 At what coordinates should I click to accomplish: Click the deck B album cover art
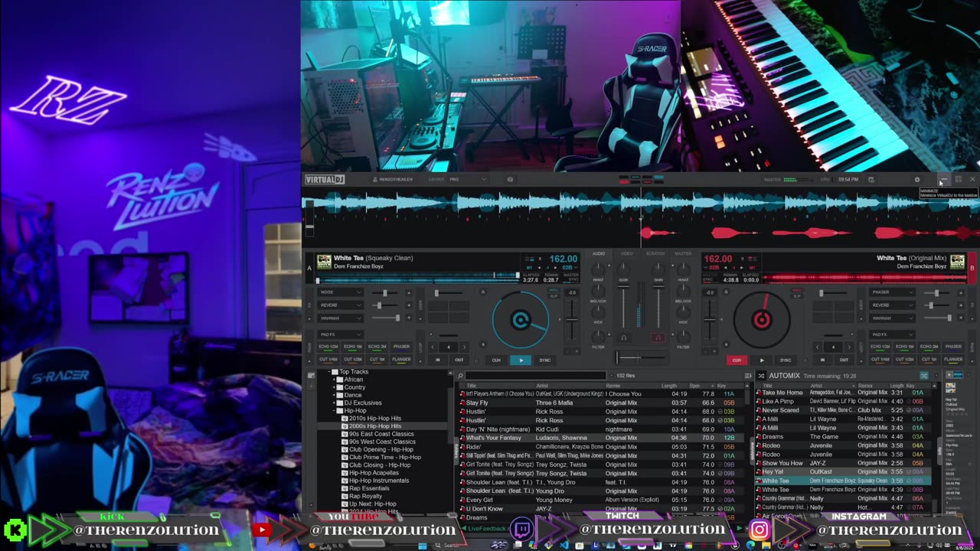(x=957, y=262)
